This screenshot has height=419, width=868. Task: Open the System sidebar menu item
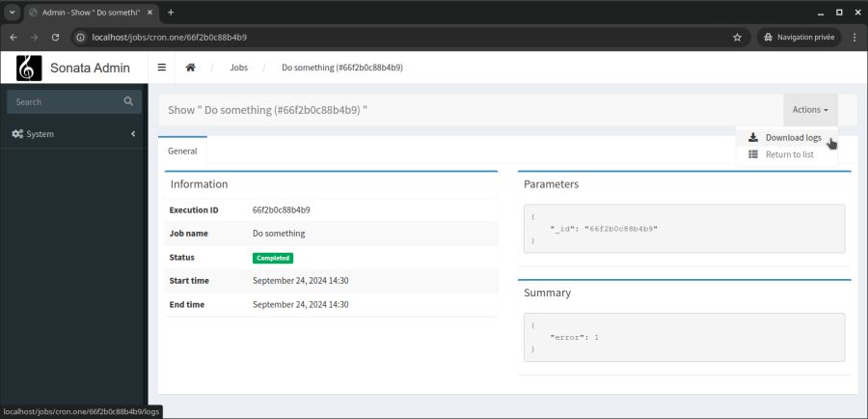pyautogui.click(x=74, y=134)
